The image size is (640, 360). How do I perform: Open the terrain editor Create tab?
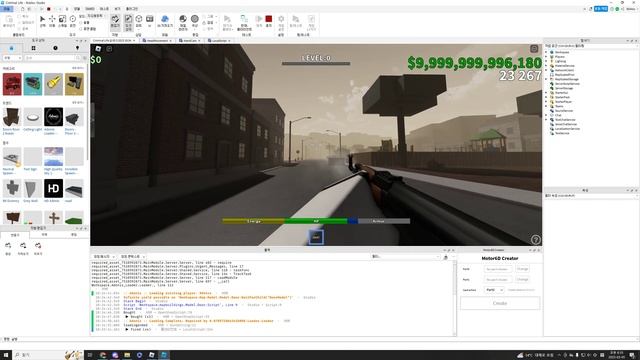(x=15, y=235)
